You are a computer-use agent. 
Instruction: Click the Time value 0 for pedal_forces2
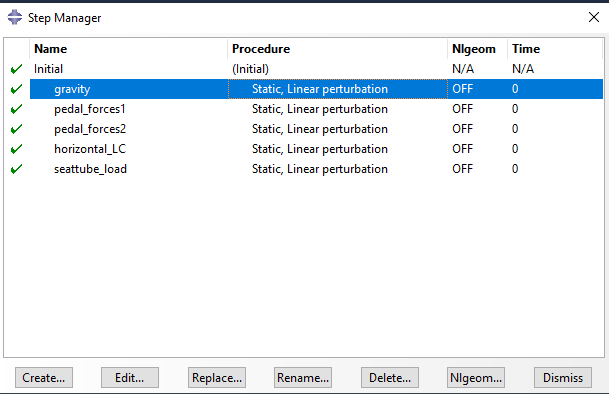coord(515,129)
